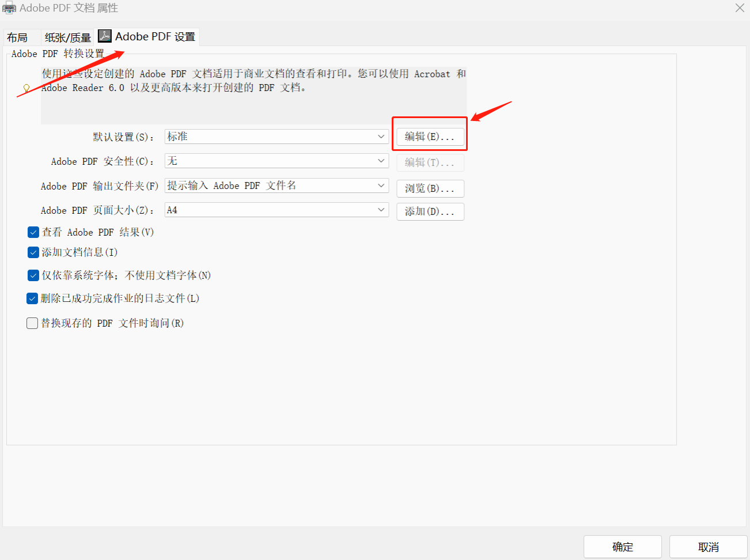Open the Adobe PDF 安全性 dropdown
The height and width of the screenshot is (560, 750).
click(276, 161)
